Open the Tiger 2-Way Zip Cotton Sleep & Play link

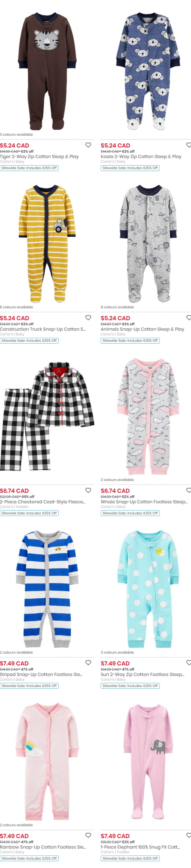(x=39, y=156)
